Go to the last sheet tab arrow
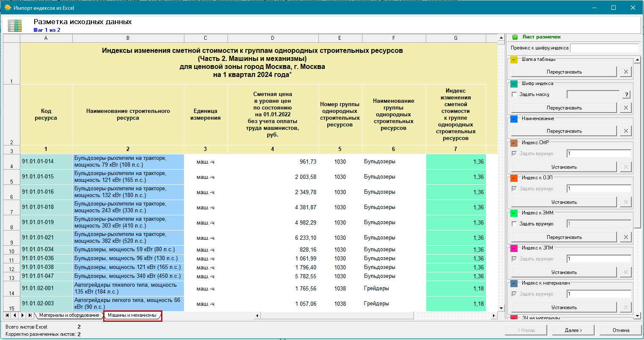The image size is (644, 340). pos(30,315)
